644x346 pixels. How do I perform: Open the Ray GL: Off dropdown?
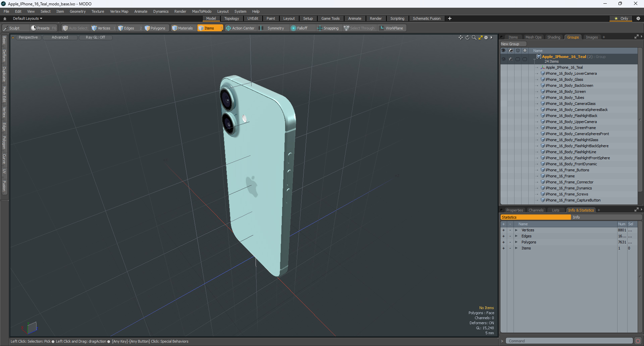95,38
